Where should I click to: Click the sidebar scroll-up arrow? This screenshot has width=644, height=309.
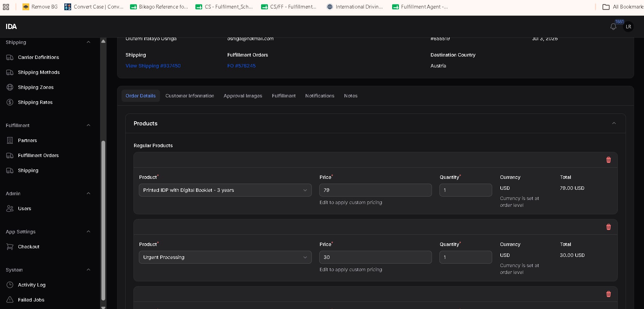(x=103, y=41)
